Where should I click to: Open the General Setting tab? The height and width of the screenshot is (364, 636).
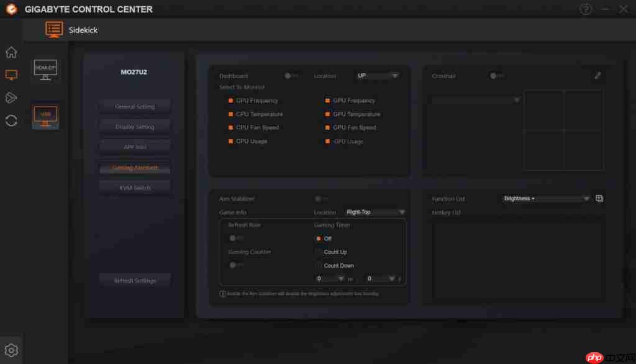[135, 107]
